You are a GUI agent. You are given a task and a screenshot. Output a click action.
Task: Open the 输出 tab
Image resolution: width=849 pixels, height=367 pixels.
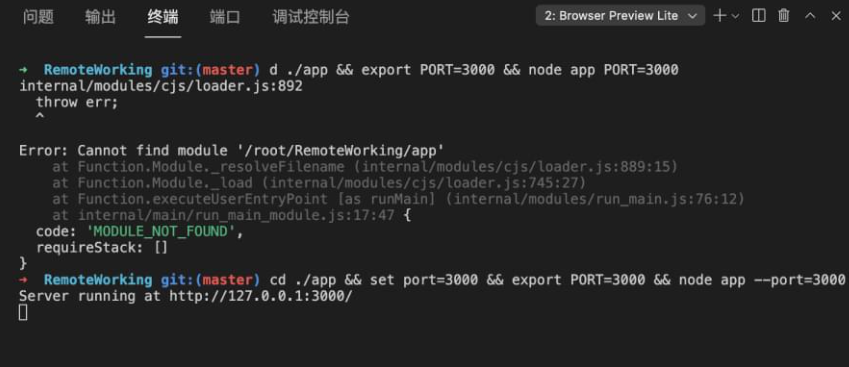100,17
